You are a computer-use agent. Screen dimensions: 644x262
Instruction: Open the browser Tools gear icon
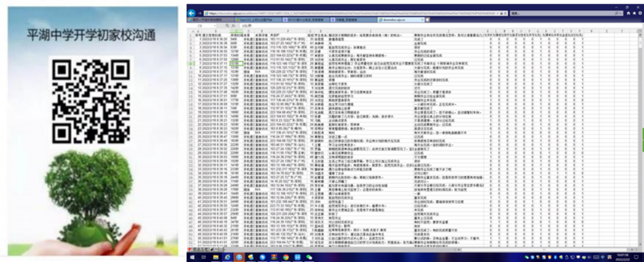tap(640, 13)
